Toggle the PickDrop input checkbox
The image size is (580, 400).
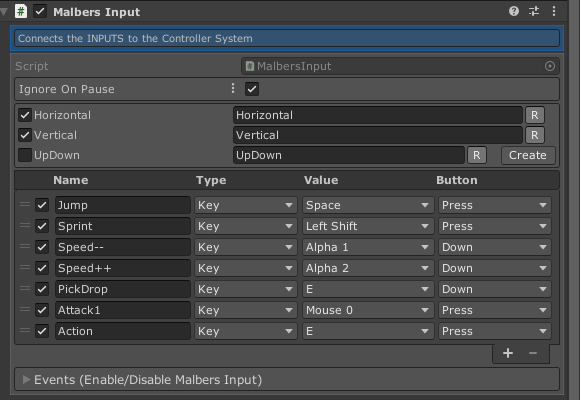[42, 289]
